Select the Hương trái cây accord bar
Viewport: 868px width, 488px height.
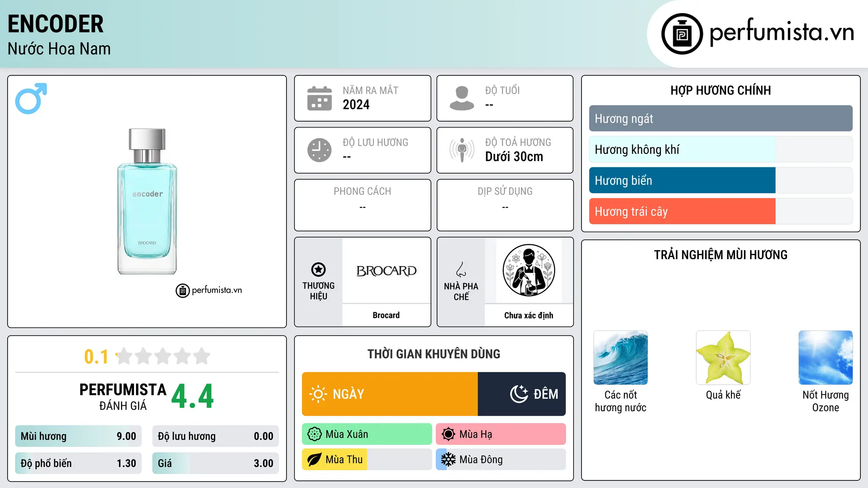coord(721,211)
